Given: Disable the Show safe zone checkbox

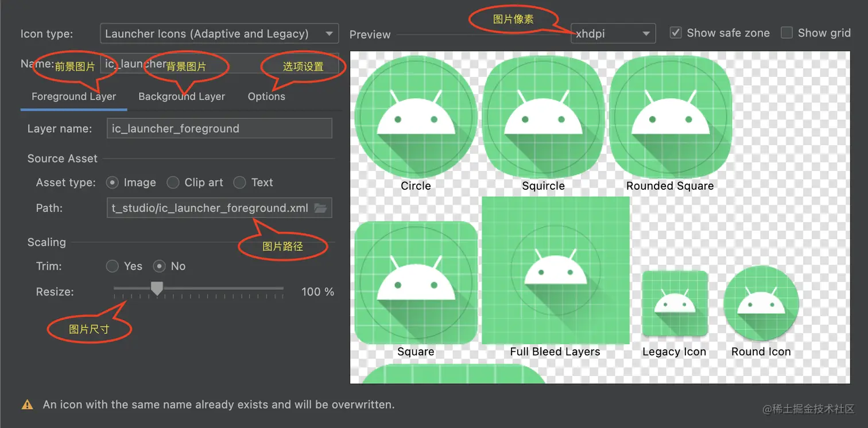Looking at the screenshot, I should [676, 33].
